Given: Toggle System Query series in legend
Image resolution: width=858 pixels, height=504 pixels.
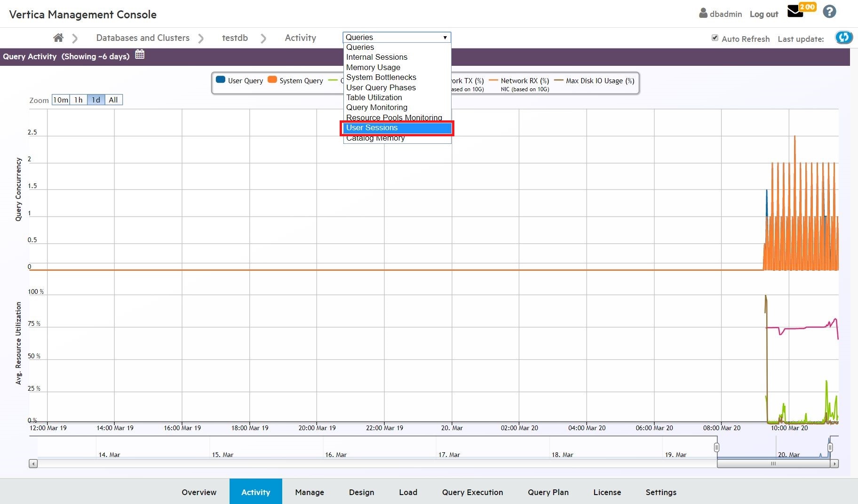Looking at the screenshot, I should point(295,80).
